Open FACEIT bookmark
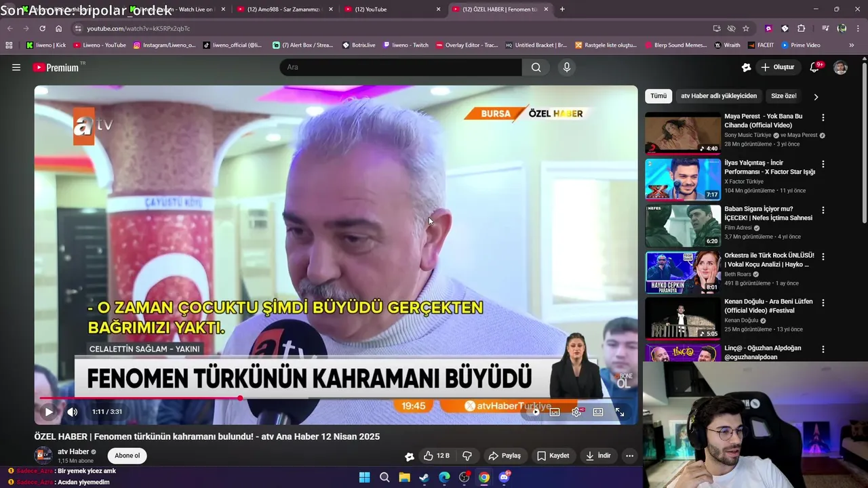The height and width of the screenshot is (488, 868). [x=760, y=45]
